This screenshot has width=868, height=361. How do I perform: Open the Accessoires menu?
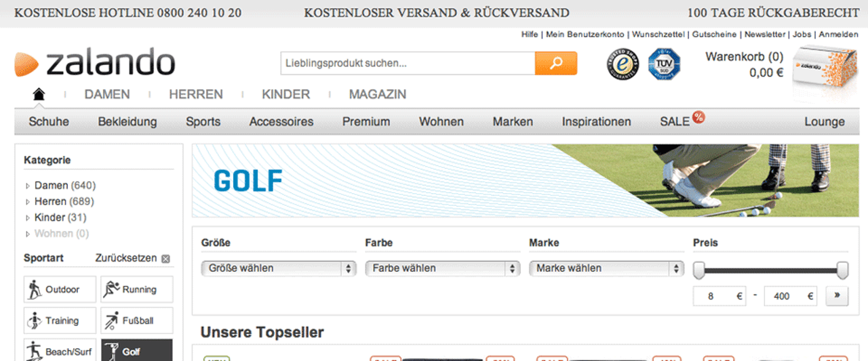pos(281,122)
